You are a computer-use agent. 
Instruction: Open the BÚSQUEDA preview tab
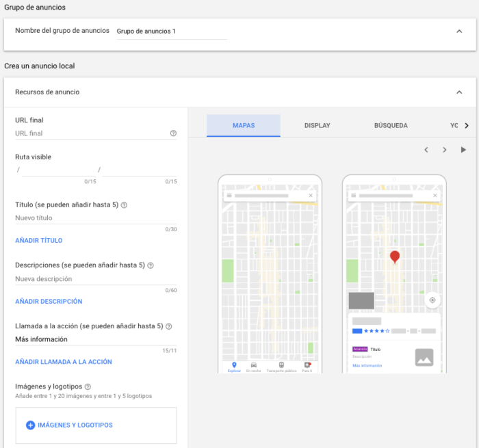click(391, 126)
